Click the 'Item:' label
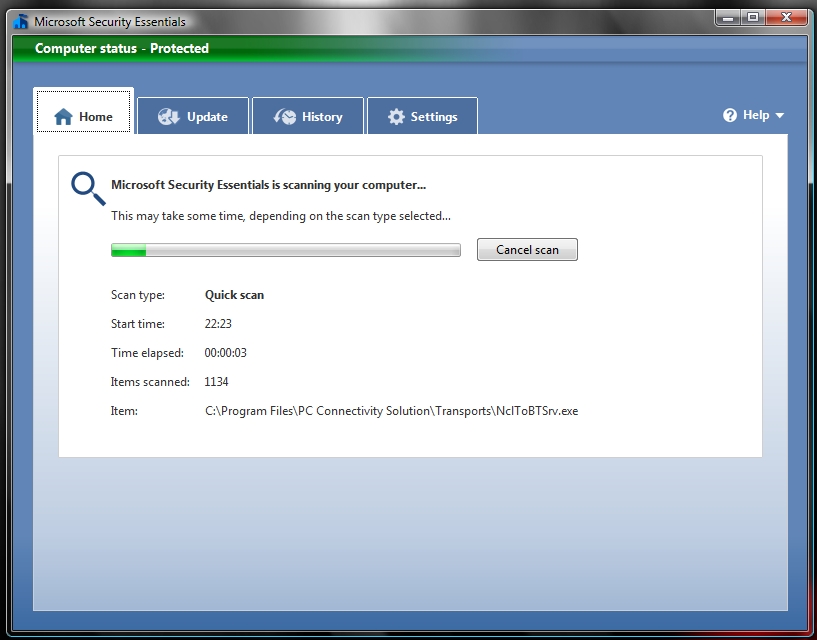 click(x=124, y=411)
